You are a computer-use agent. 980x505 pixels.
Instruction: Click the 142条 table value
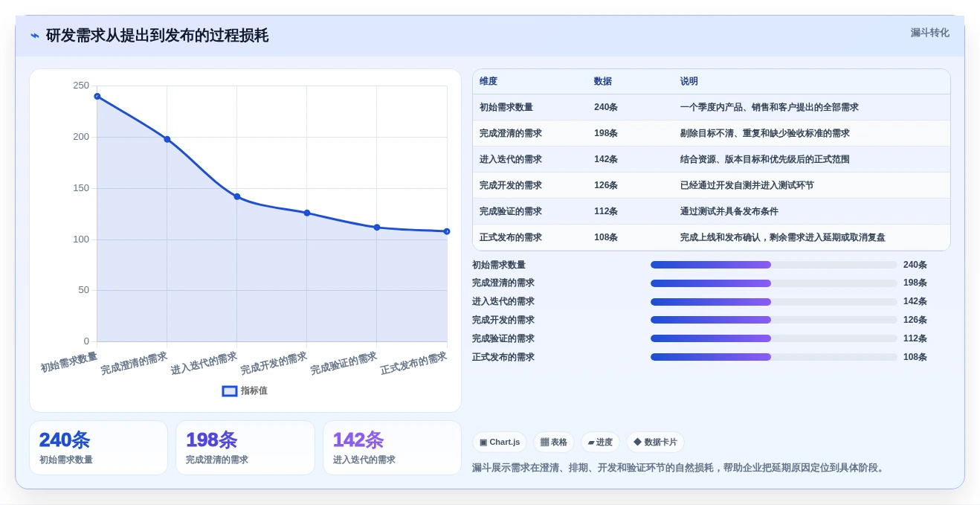[606, 159]
